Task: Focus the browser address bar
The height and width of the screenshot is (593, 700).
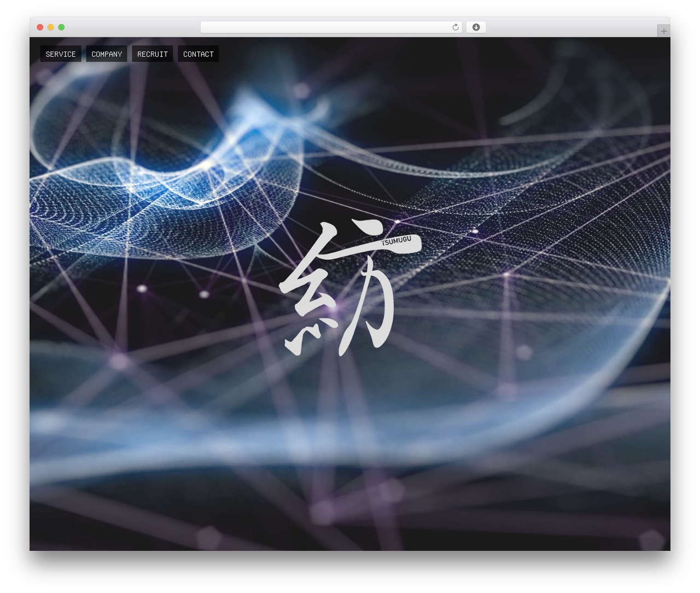Action: click(x=331, y=27)
